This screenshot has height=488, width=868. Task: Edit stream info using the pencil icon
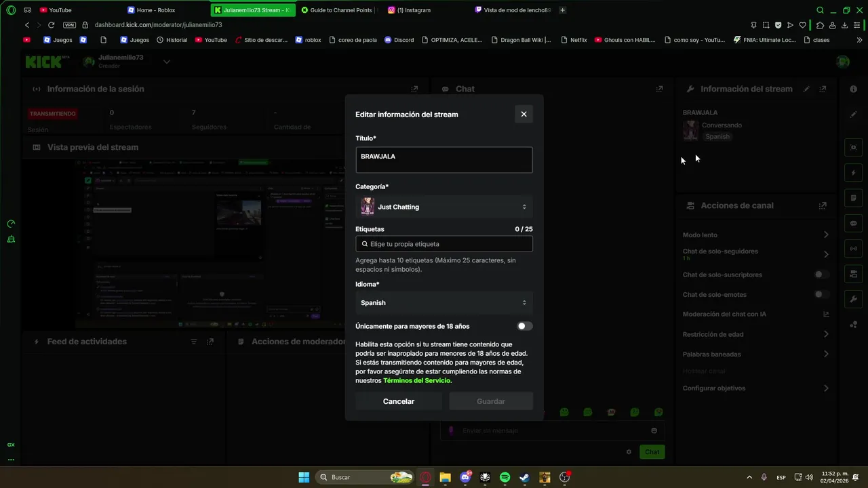pyautogui.click(x=806, y=89)
